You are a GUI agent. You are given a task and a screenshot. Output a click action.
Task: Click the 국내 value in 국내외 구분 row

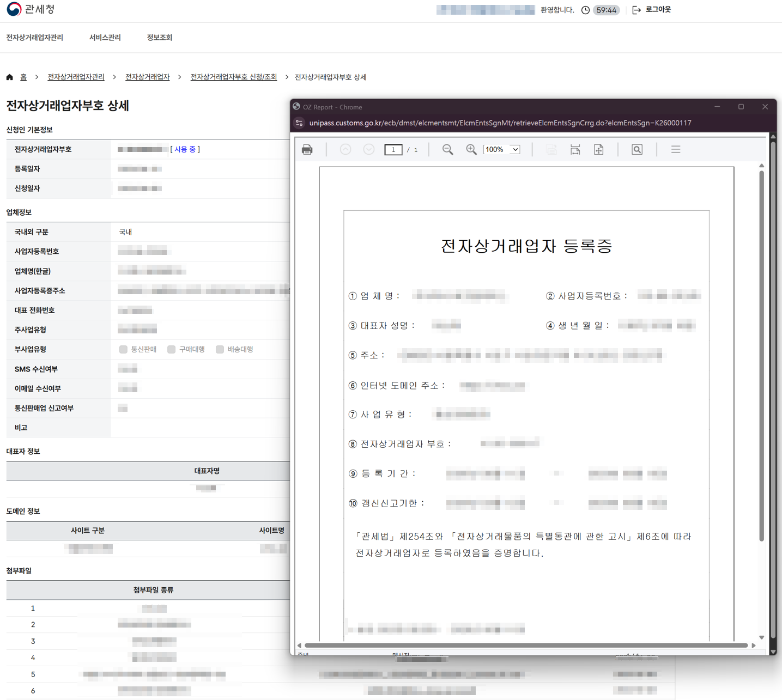pyautogui.click(x=126, y=232)
